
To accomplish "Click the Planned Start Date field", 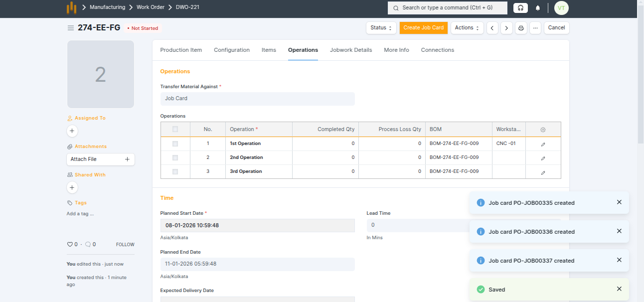I will [257, 225].
